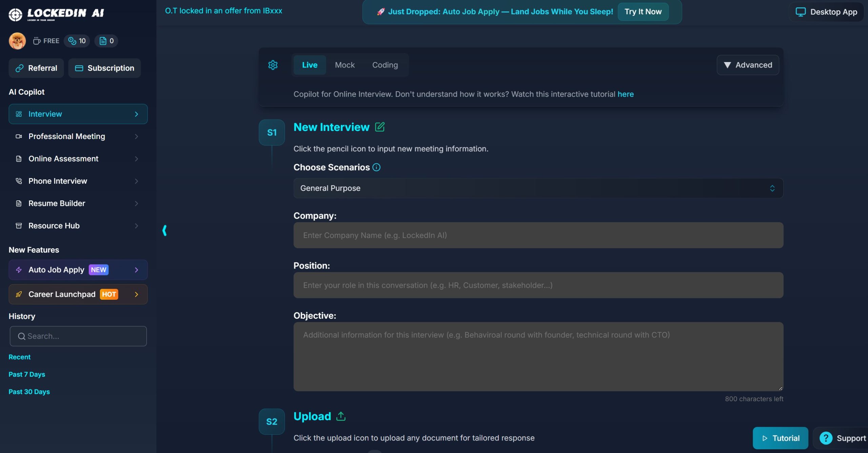Image resolution: width=868 pixels, height=453 pixels.
Task: Expand the Auto Job Apply chevron
Action: tap(136, 270)
